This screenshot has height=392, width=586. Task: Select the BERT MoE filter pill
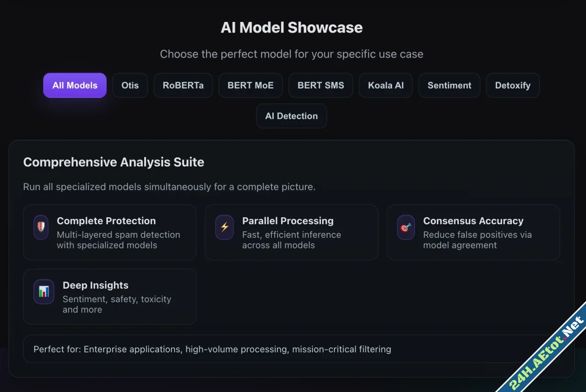(250, 85)
